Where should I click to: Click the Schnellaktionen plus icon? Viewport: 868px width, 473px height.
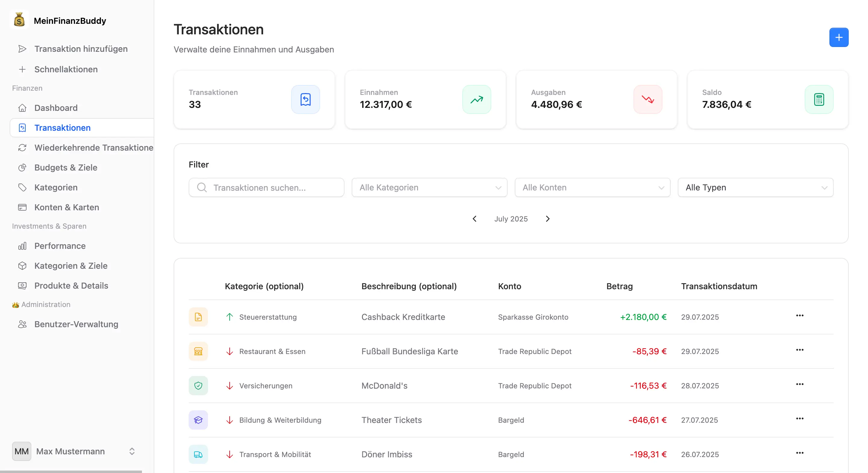click(x=22, y=69)
